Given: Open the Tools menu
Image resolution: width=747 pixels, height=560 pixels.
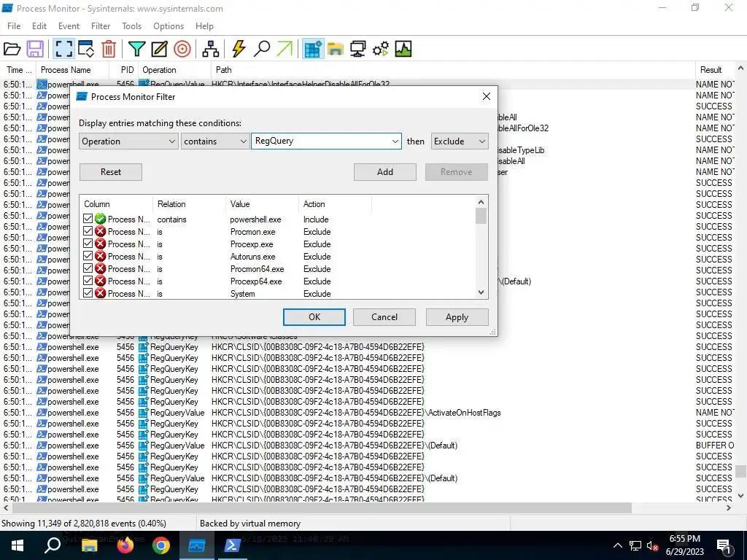Looking at the screenshot, I should click(131, 26).
